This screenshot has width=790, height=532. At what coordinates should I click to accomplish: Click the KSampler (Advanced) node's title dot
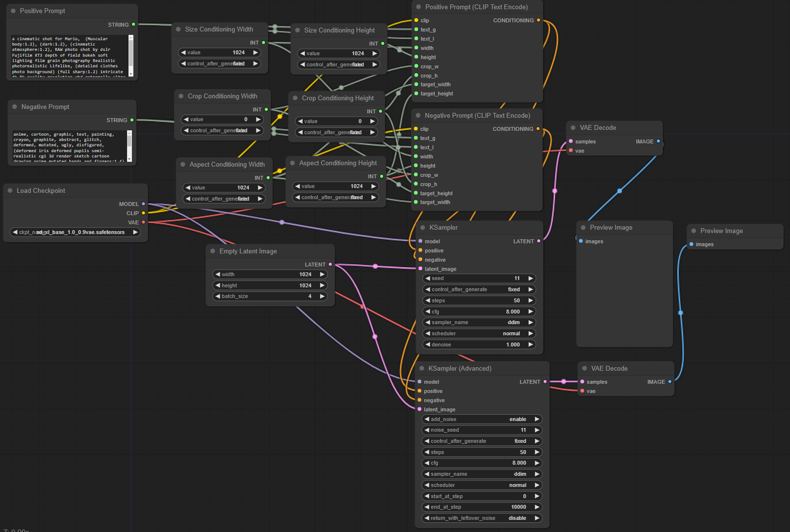422,368
